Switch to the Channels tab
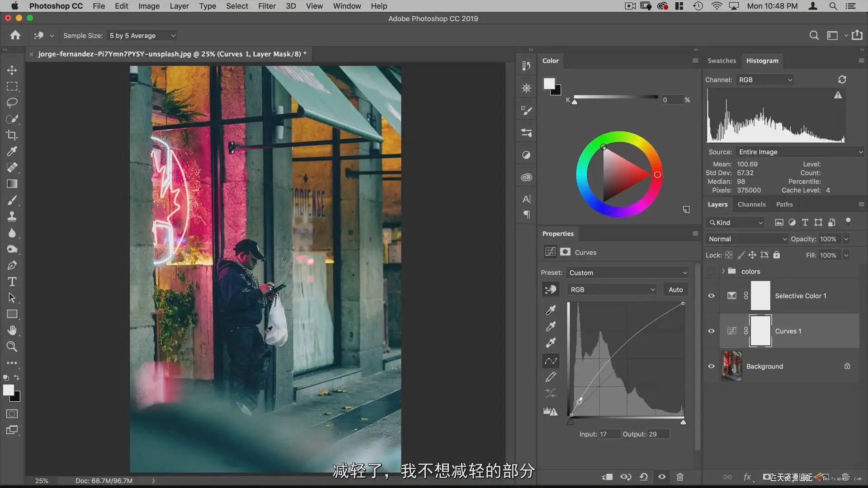The image size is (868, 488). (x=751, y=204)
